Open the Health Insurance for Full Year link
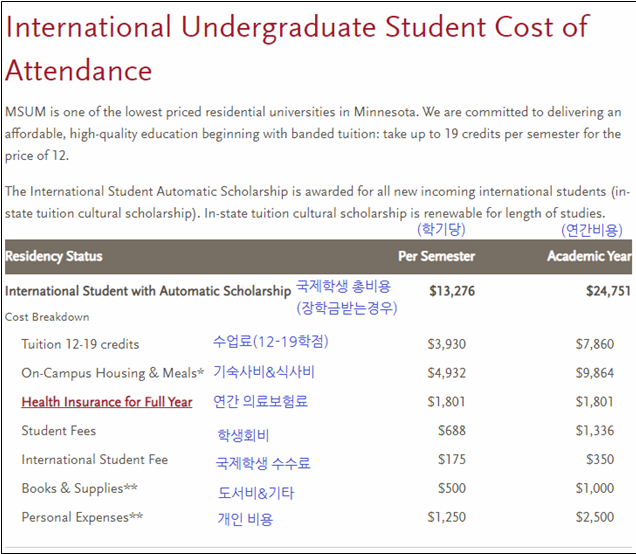Screen dimensions: 636x554 [x=107, y=402]
